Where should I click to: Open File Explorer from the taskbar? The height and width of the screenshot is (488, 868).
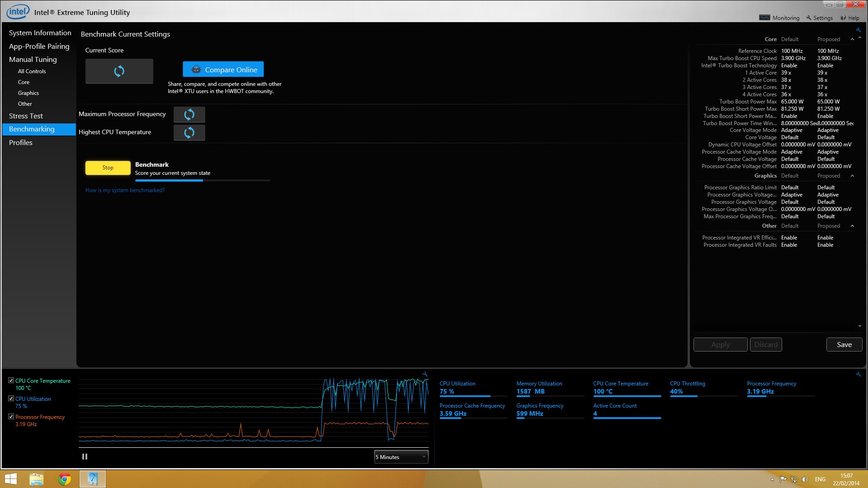pos(37,479)
